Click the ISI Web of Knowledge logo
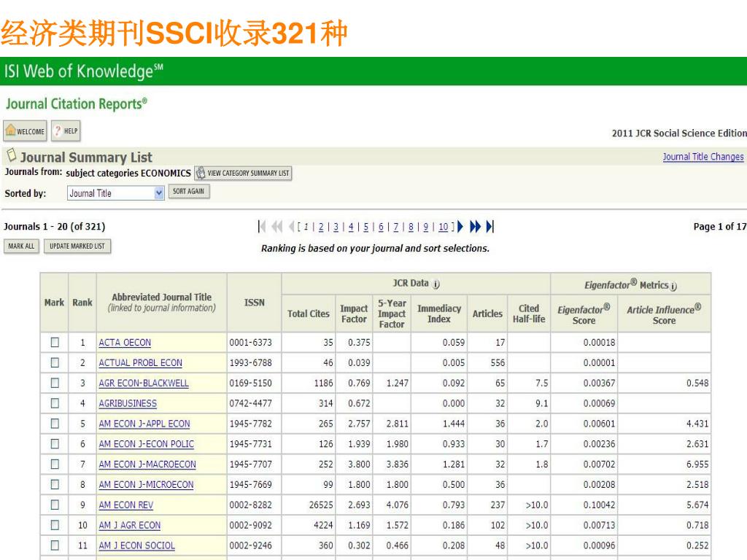The height and width of the screenshot is (560, 747). click(x=84, y=71)
